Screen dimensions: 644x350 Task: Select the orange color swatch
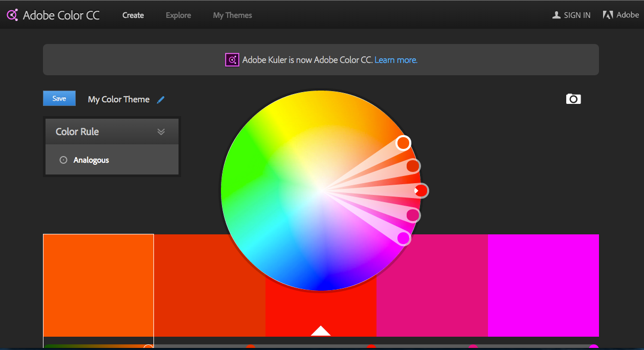coord(98,285)
